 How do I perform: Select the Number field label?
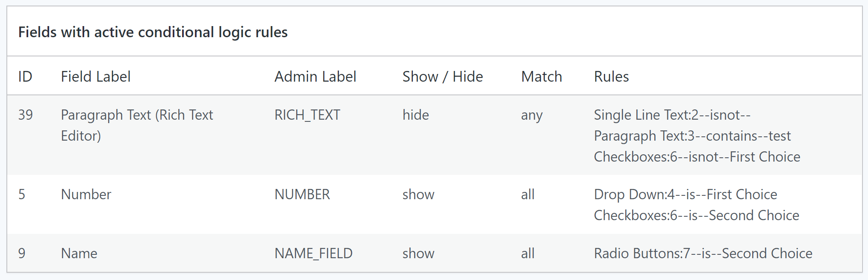[86, 194]
